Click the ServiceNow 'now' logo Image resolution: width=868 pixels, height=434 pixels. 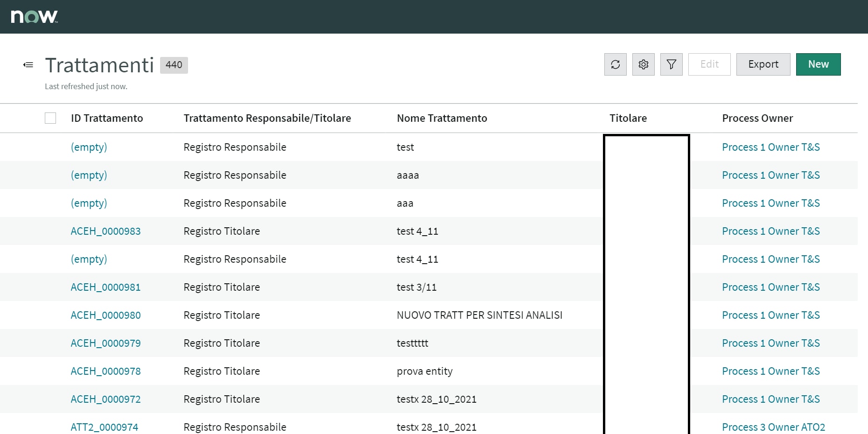coord(32,15)
